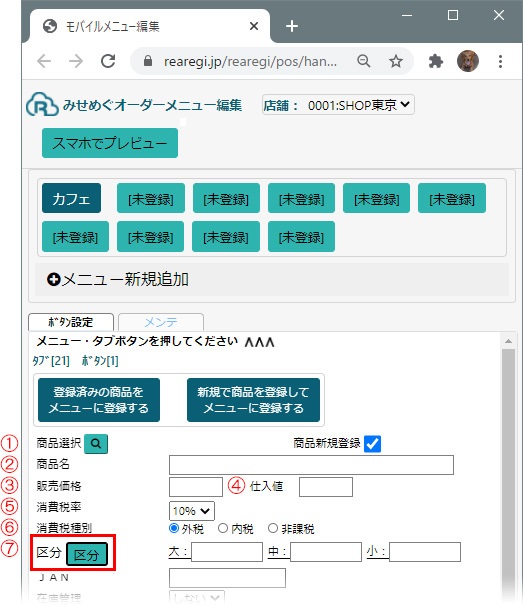523x605 pixels.
Task: Click the モバイルメニュー編集 browser tab title
Action: point(112,26)
